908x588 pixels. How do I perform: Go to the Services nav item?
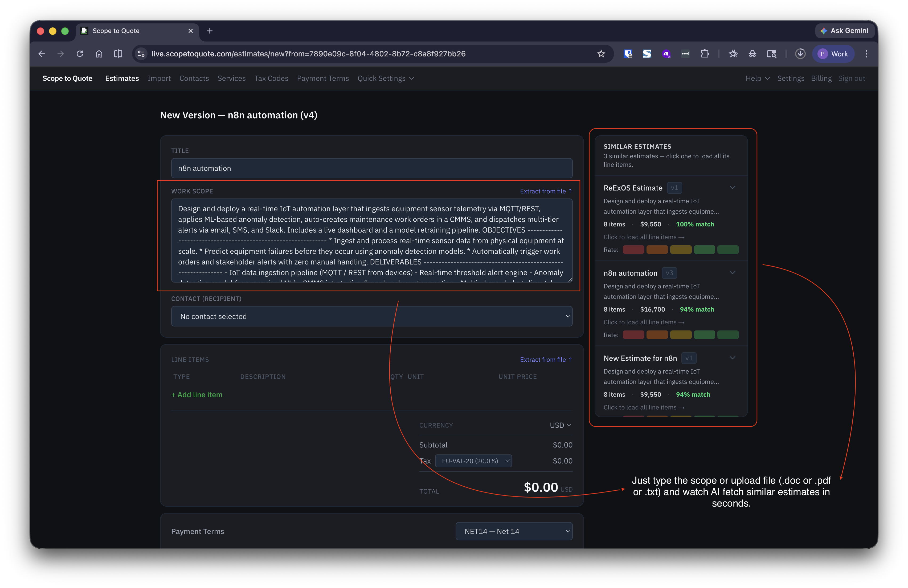tap(231, 78)
